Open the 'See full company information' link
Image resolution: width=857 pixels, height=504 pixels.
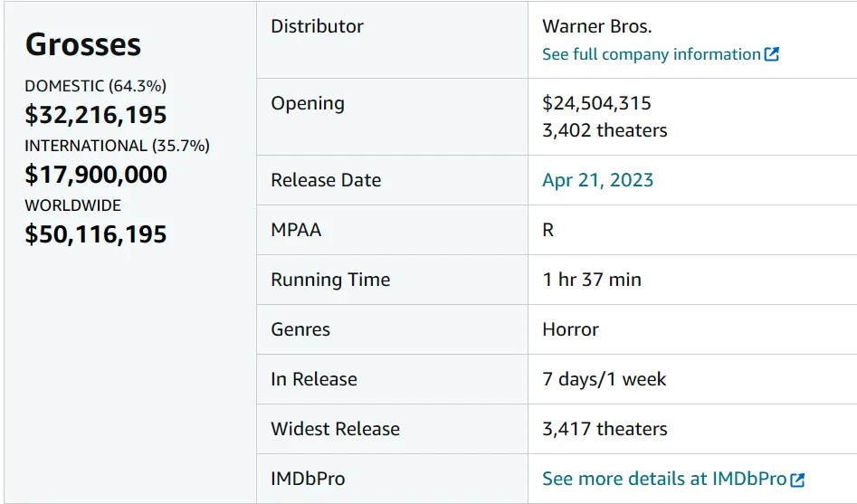651,54
